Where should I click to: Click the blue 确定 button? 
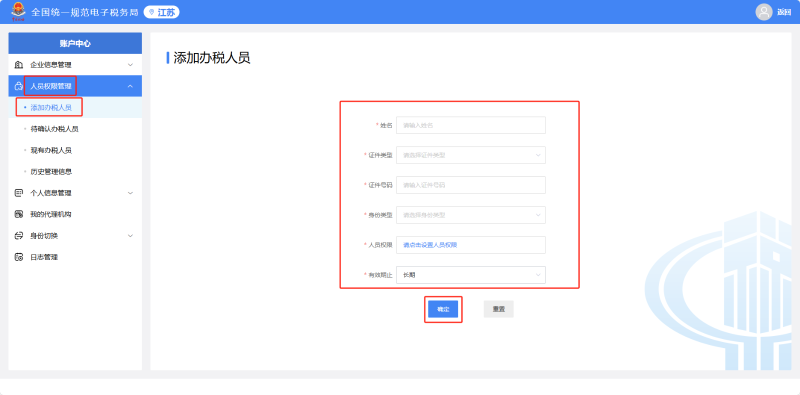pyautogui.click(x=443, y=309)
